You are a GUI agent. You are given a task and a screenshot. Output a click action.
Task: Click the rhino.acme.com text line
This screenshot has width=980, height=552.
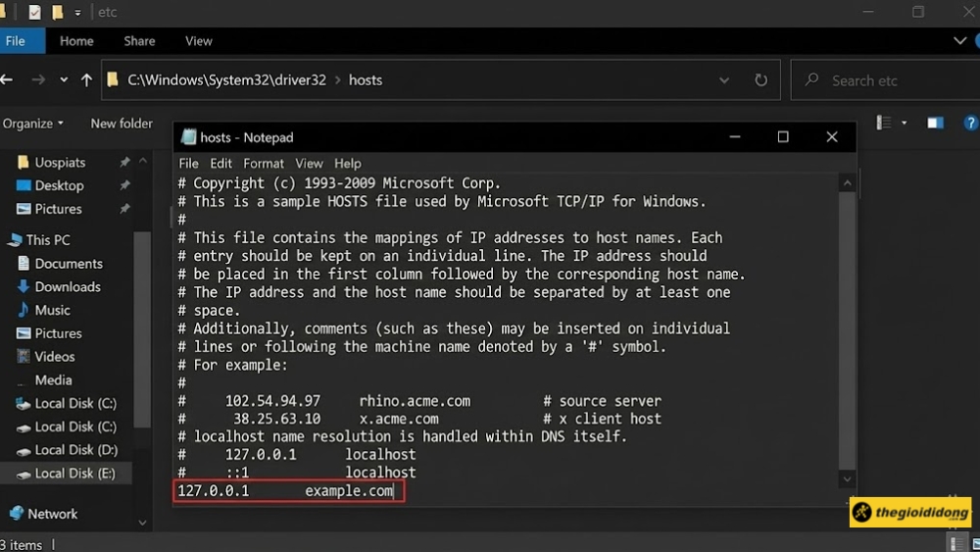(x=415, y=401)
